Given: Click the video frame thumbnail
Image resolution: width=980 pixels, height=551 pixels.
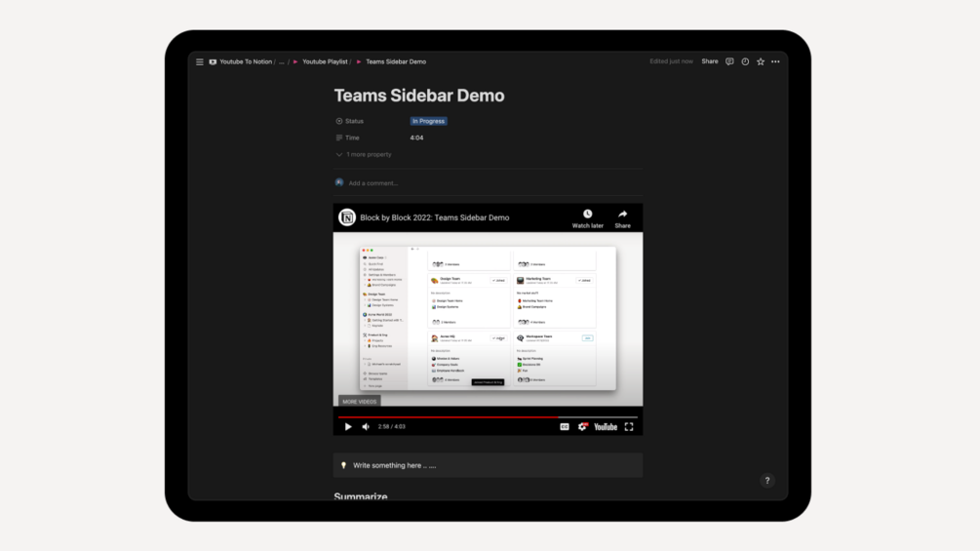Looking at the screenshot, I should [x=488, y=319].
